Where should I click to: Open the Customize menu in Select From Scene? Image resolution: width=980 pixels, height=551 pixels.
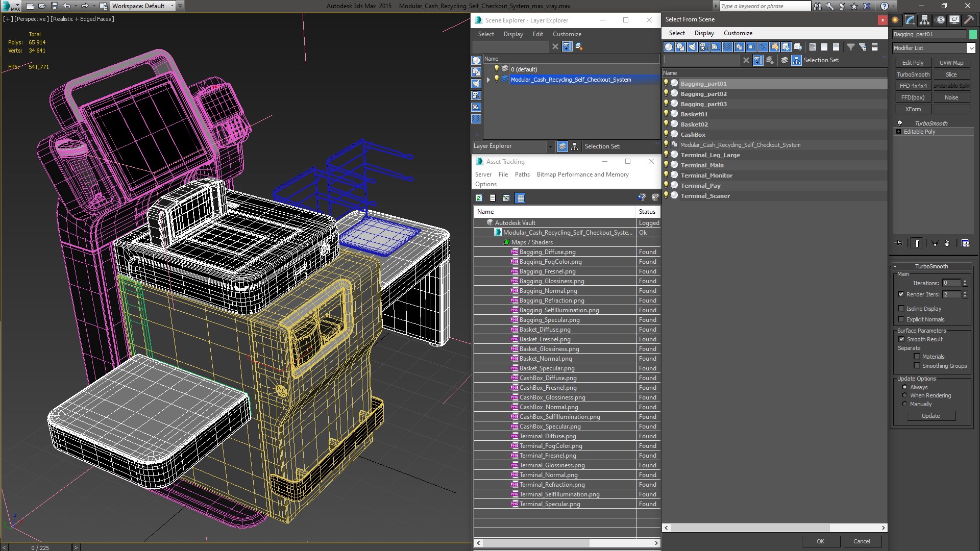coord(738,33)
